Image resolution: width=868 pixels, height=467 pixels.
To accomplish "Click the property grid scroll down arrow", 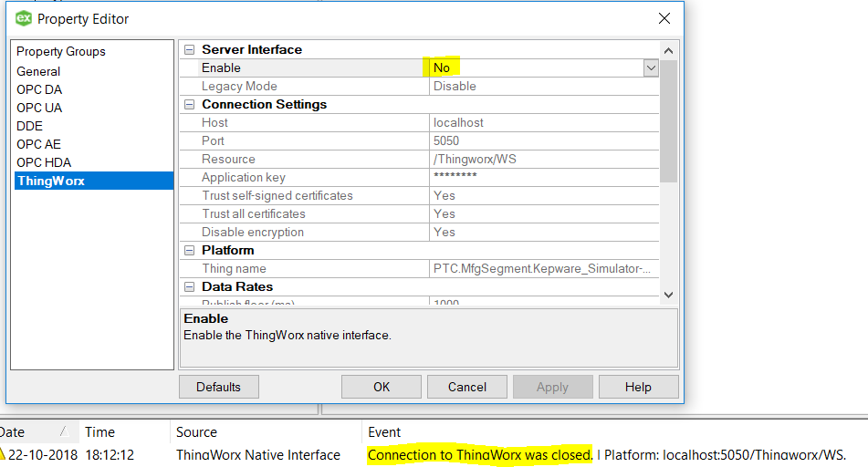I will coord(669,295).
